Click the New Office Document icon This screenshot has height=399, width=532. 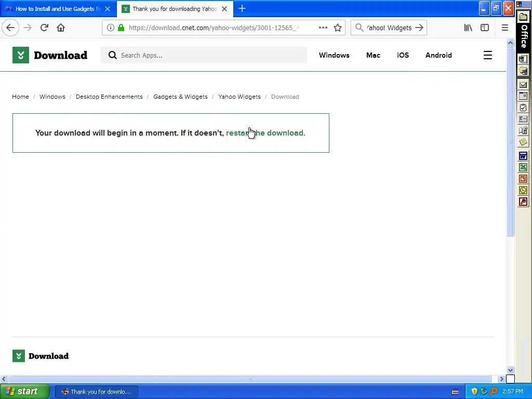point(523,59)
